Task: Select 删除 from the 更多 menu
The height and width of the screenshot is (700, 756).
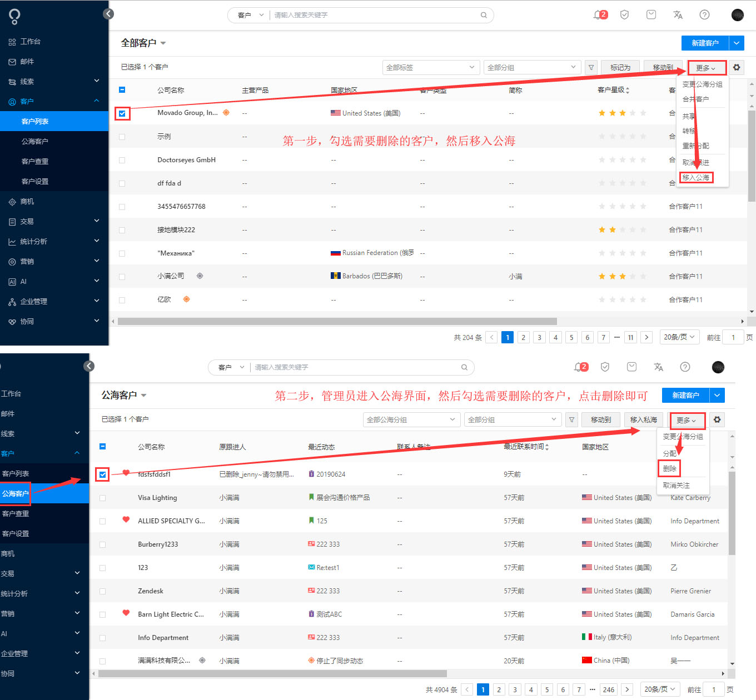Action: [669, 468]
